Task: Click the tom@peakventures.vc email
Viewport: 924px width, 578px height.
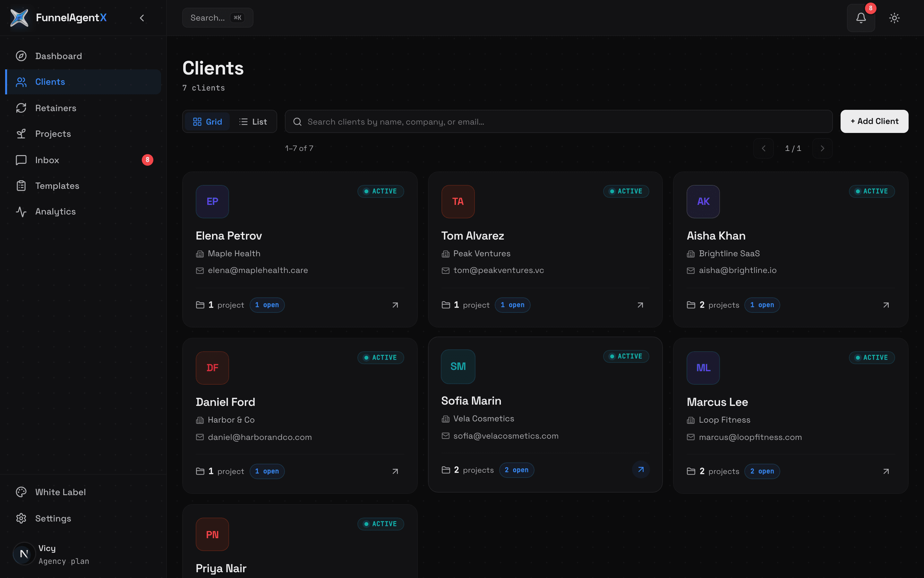Action: [x=499, y=270]
